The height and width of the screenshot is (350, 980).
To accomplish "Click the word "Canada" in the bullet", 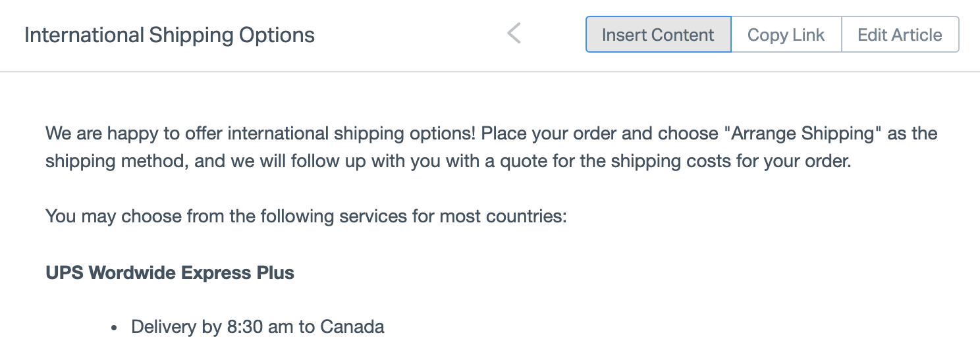I will tap(352, 326).
